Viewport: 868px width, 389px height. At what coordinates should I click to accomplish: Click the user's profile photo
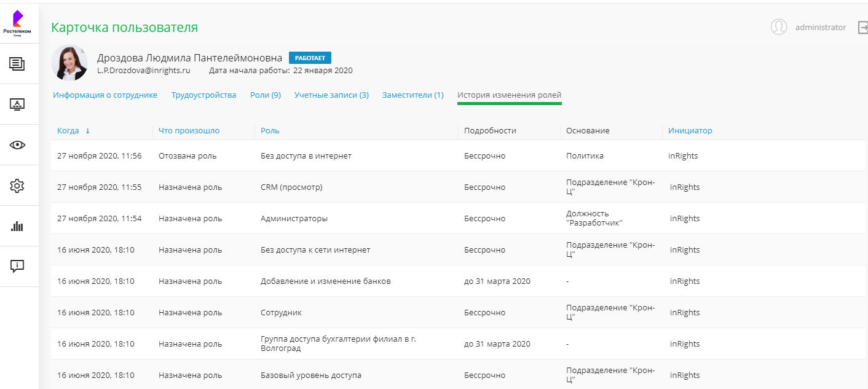[x=69, y=63]
